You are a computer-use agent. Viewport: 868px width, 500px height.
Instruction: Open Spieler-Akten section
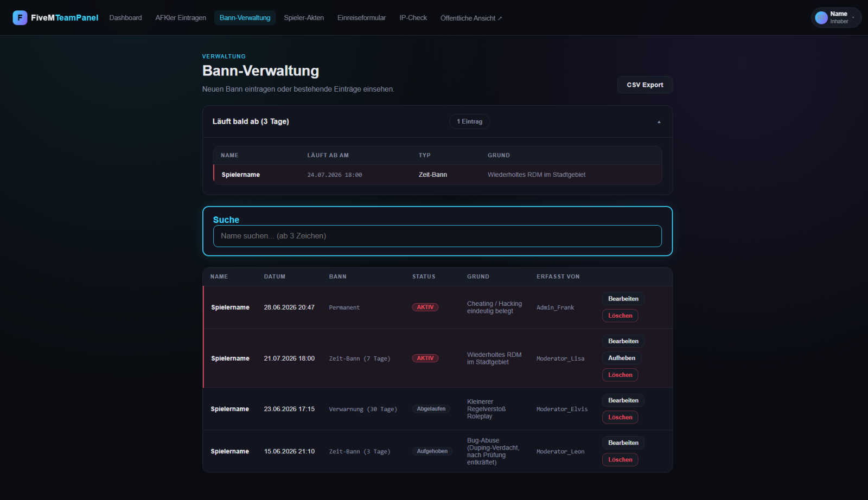pyautogui.click(x=304, y=18)
